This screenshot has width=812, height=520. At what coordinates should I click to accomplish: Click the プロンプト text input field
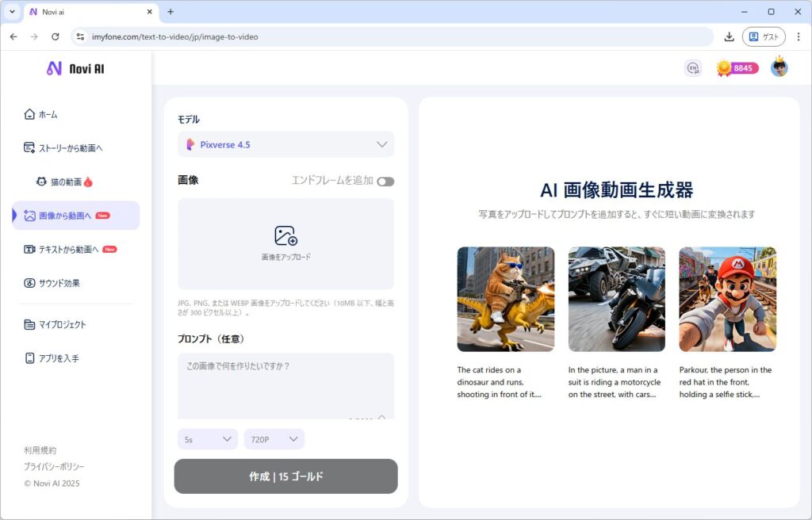[285, 384]
